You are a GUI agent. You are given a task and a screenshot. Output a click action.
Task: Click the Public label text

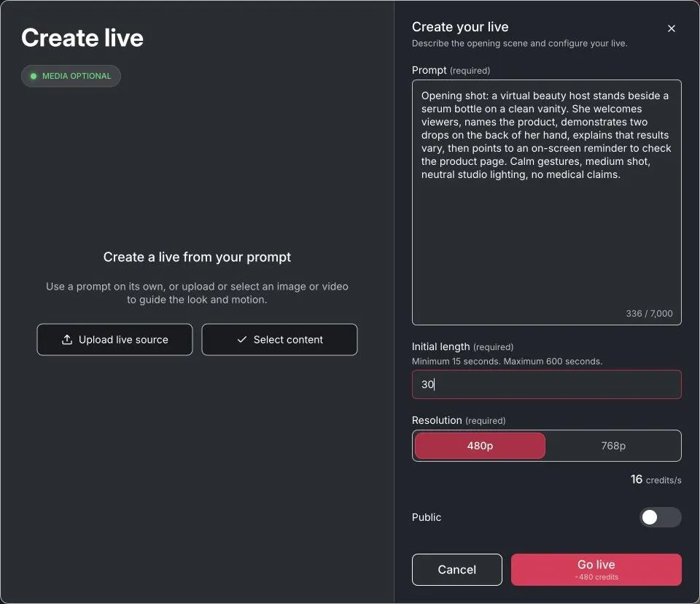pos(427,517)
